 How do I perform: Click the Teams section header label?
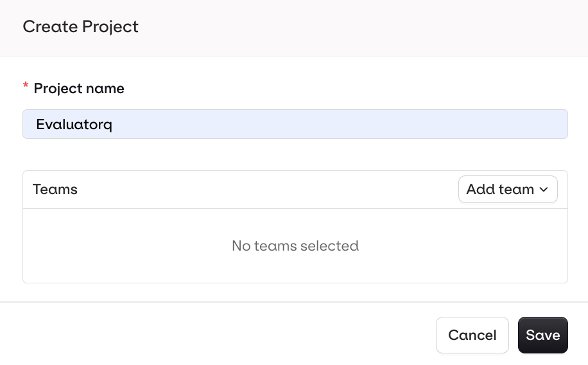55,190
